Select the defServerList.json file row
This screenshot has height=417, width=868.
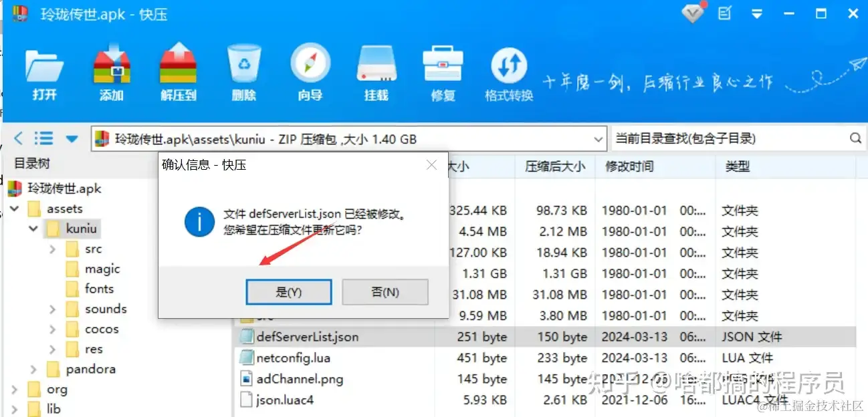point(545,337)
